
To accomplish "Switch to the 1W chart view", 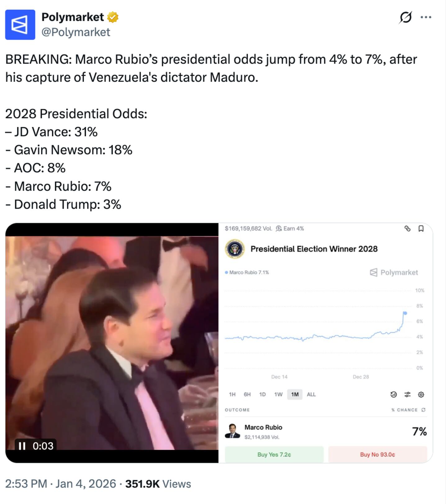I will tap(278, 394).
